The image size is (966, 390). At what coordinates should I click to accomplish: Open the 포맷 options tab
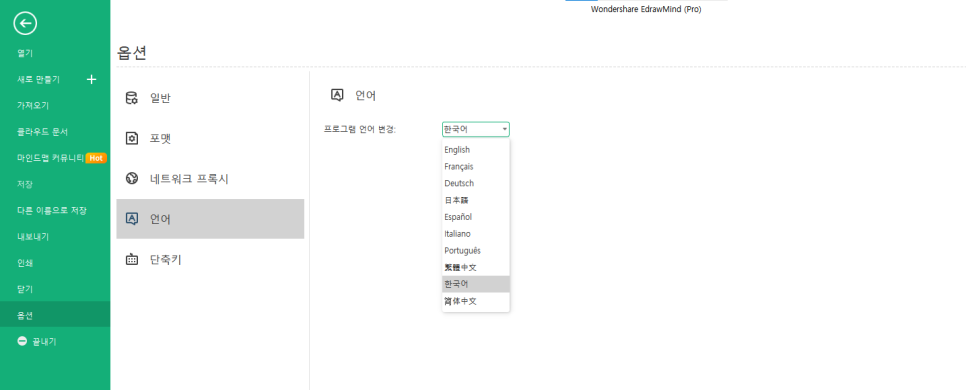210,138
